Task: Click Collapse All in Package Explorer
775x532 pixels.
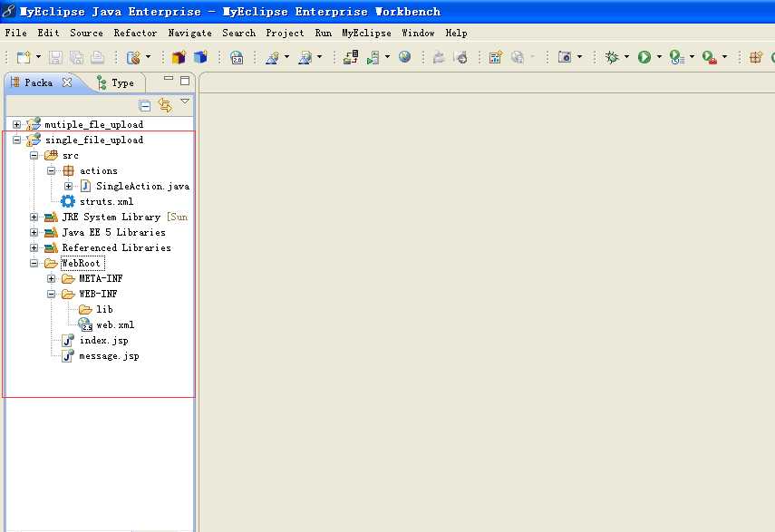Action: 145,105
